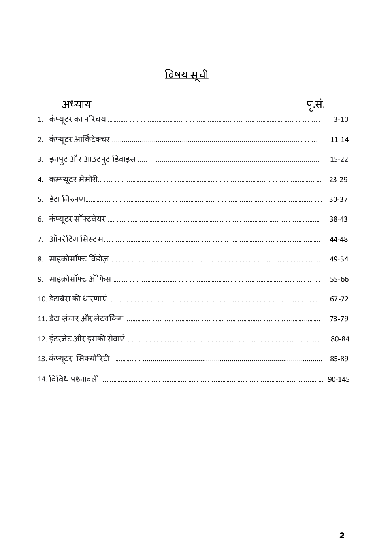The width and height of the screenshot is (392, 555).
Task: Click the इंटरनेट और इसकी सेवाएं entry
Action: tap(87, 339)
